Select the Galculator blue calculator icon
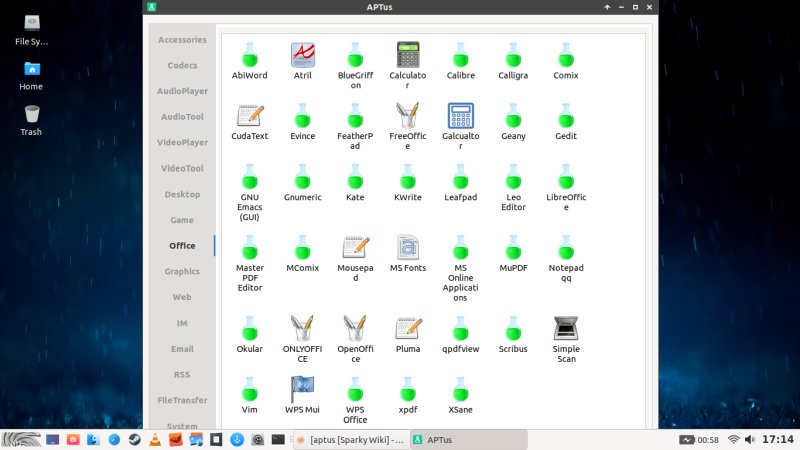Image resolution: width=800 pixels, height=450 pixels. (461, 116)
